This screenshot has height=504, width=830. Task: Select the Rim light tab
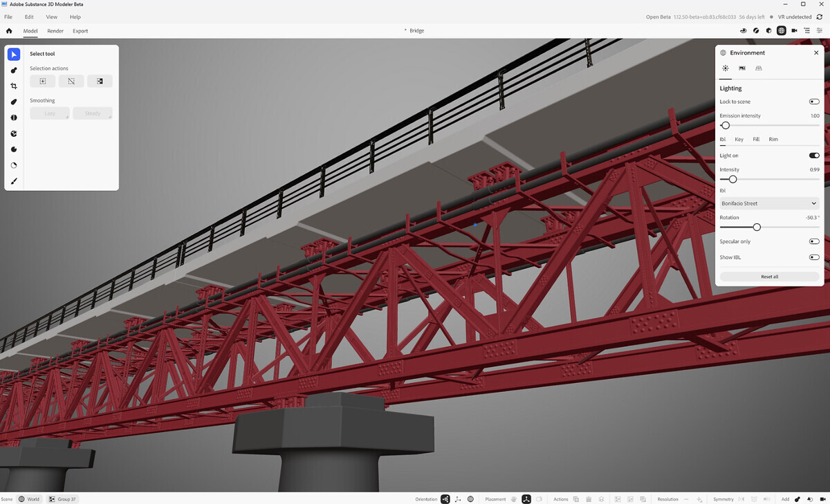(x=773, y=140)
